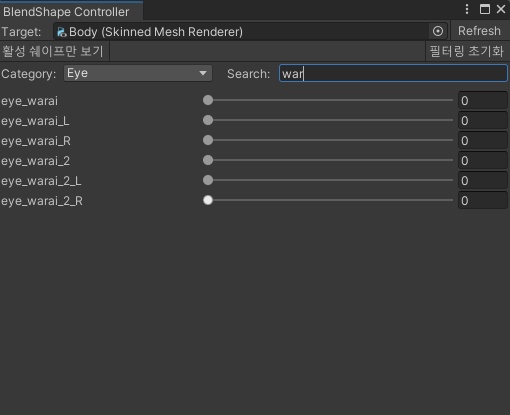This screenshot has width=510, height=415.
Task: Toggle 활성 쉐이프만 보기 filter
Action: [x=54, y=51]
